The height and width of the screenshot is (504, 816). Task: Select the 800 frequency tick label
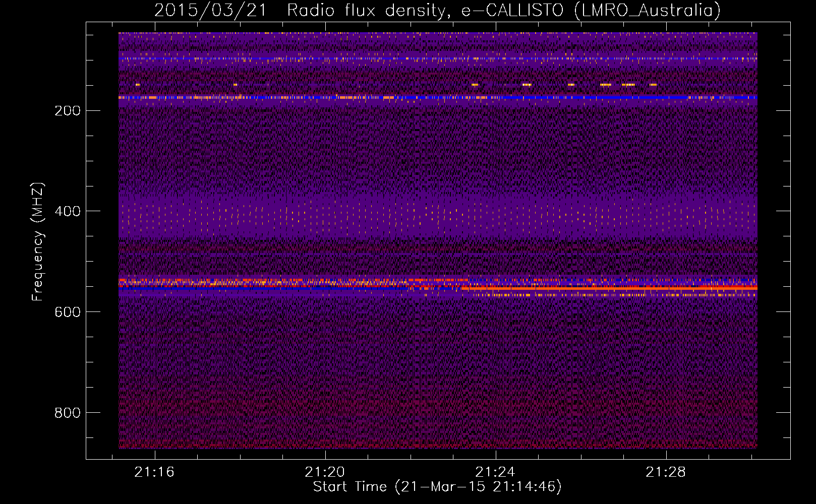click(x=68, y=413)
